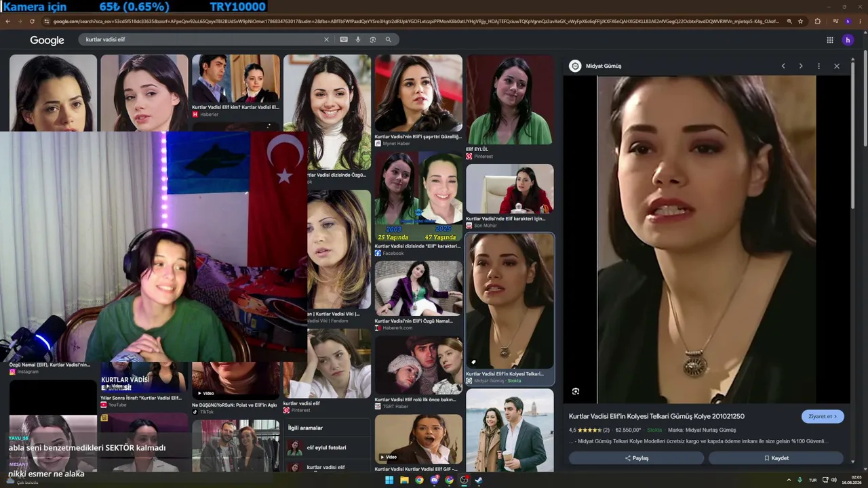Click the Paylaş share button
Screen dimensions: 868x488
pyautogui.click(x=636, y=458)
